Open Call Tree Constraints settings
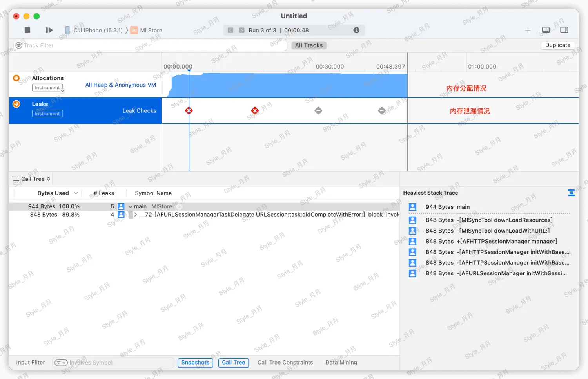 coord(285,363)
